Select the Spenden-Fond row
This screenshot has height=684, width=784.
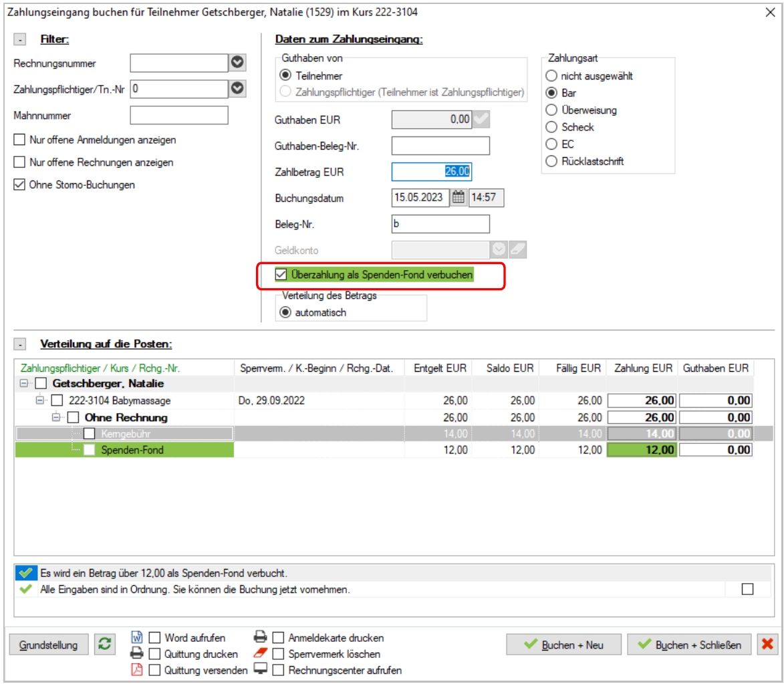coord(384,450)
